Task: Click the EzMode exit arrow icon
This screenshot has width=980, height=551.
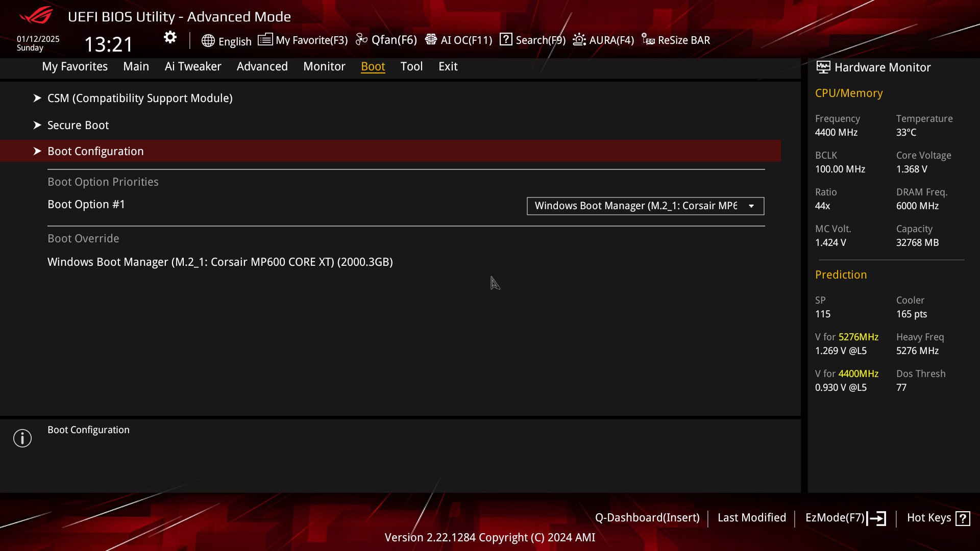Action: [876, 518]
